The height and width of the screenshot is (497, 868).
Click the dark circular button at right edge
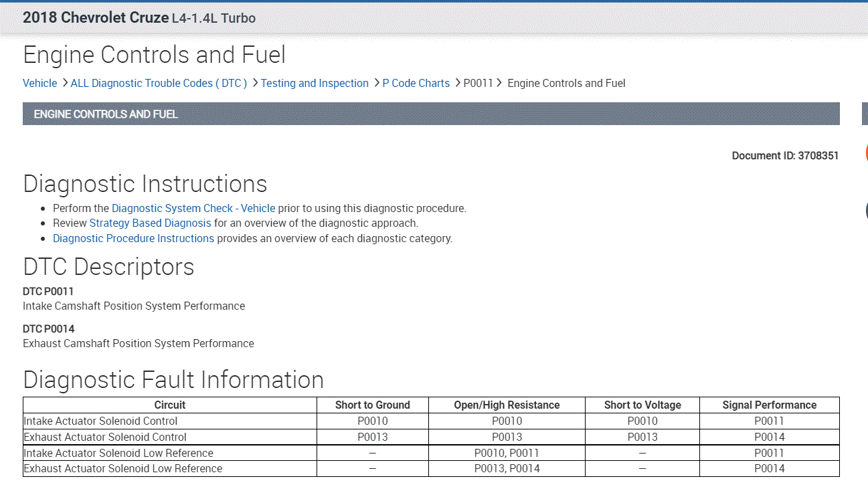click(x=865, y=211)
